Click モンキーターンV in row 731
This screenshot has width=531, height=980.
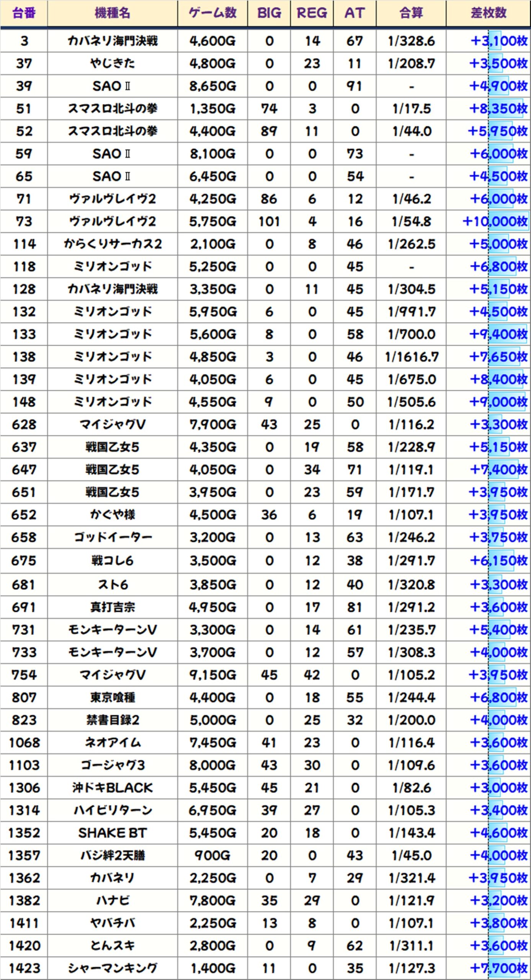[113, 630]
